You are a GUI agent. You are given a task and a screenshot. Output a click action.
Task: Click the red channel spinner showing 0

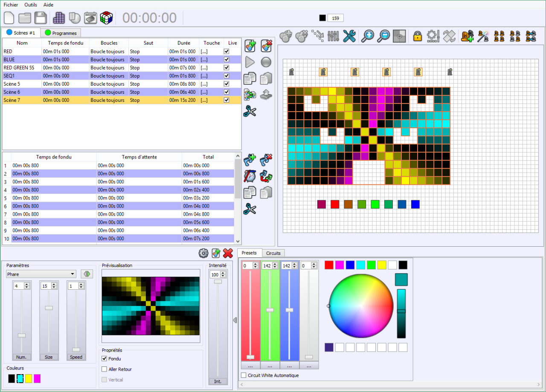pos(250,265)
